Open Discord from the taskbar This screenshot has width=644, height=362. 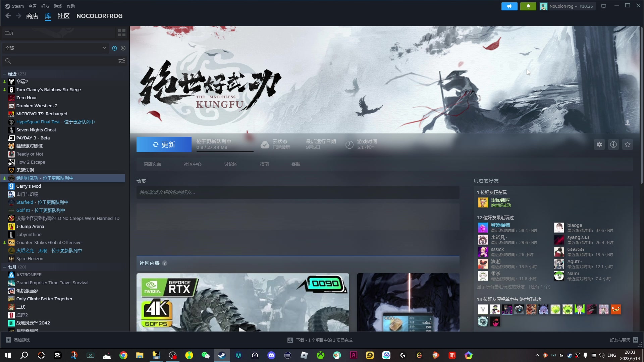tap(271, 355)
